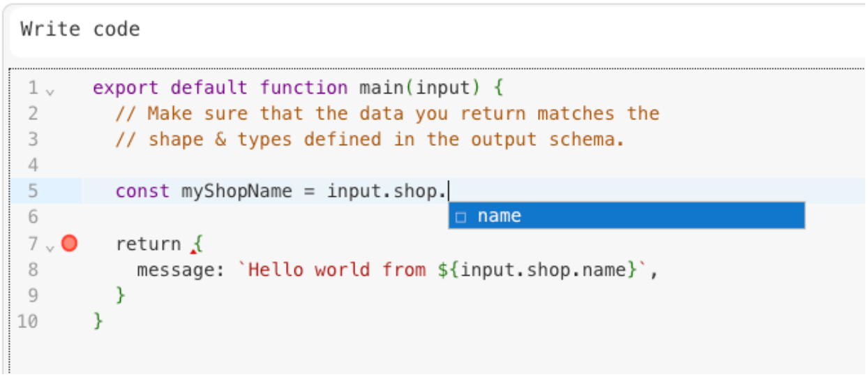Click the "myShopName" variable name
Screen dimensions: 868x377
pyautogui.click(x=237, y=191)
